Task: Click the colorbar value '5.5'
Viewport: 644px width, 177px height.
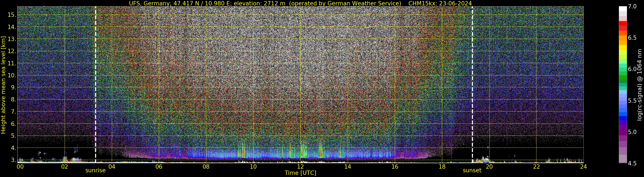Action: click(632, 101)
